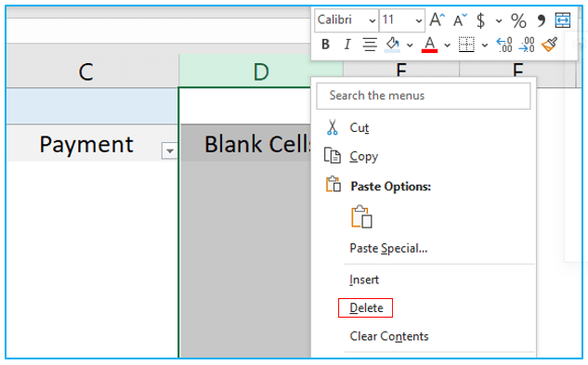Expand the Font Color dropdown arrow

pyautogui.click(x=447, y=46)
